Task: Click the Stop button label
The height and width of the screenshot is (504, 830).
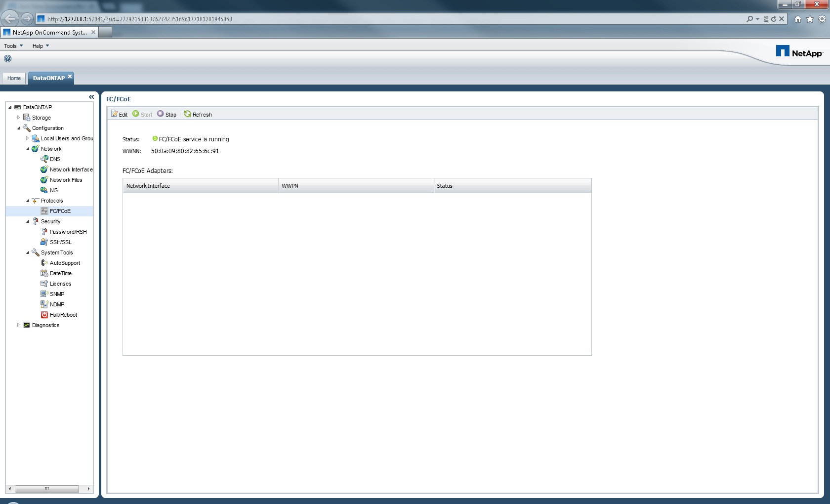Action: 171,115
